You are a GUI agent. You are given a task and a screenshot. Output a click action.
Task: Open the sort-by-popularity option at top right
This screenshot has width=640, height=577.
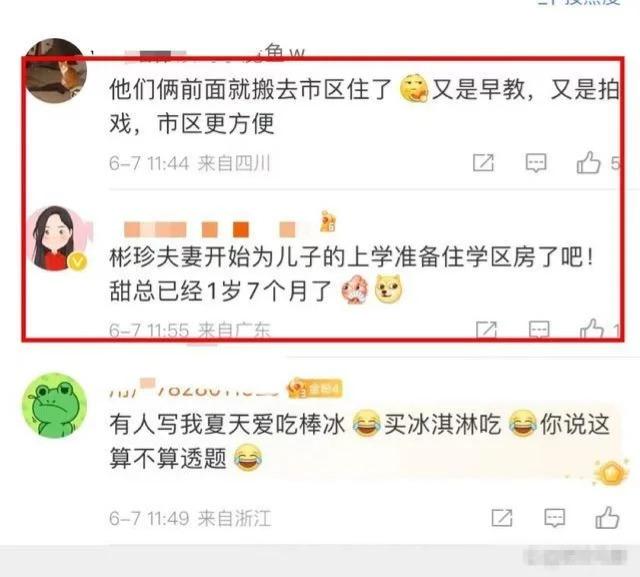click(x=580, y=2)
